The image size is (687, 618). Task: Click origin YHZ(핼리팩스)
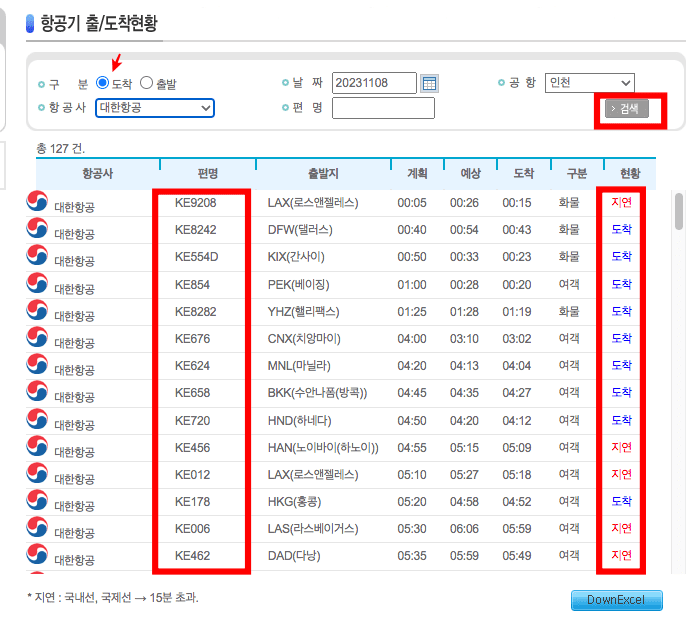304,312
